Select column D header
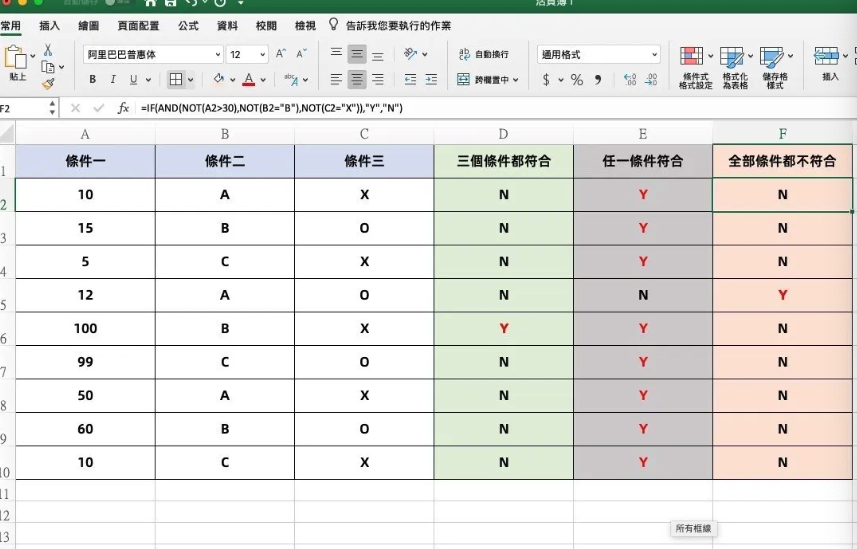 point(503,134)
